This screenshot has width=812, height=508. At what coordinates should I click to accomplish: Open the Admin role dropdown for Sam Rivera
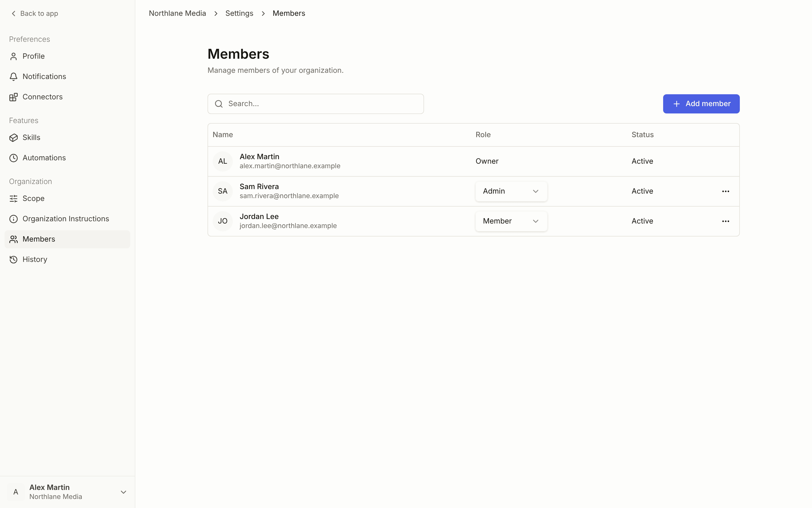[511, 191]
